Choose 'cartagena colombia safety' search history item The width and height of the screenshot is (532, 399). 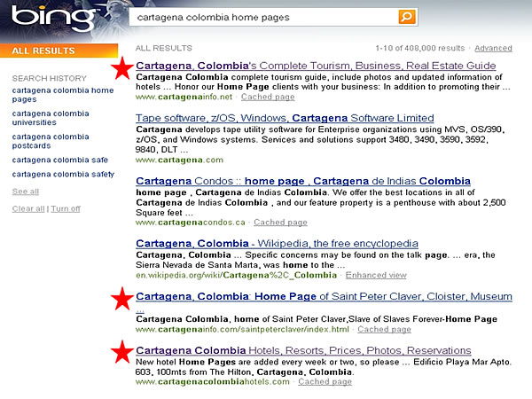click(63, 174)
